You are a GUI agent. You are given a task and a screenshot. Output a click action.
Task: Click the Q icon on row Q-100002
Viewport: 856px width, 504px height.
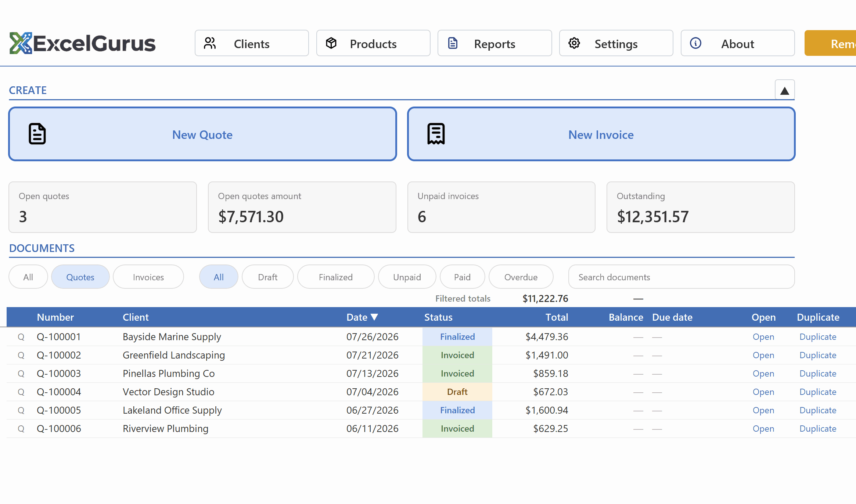(x=21, y=355)
